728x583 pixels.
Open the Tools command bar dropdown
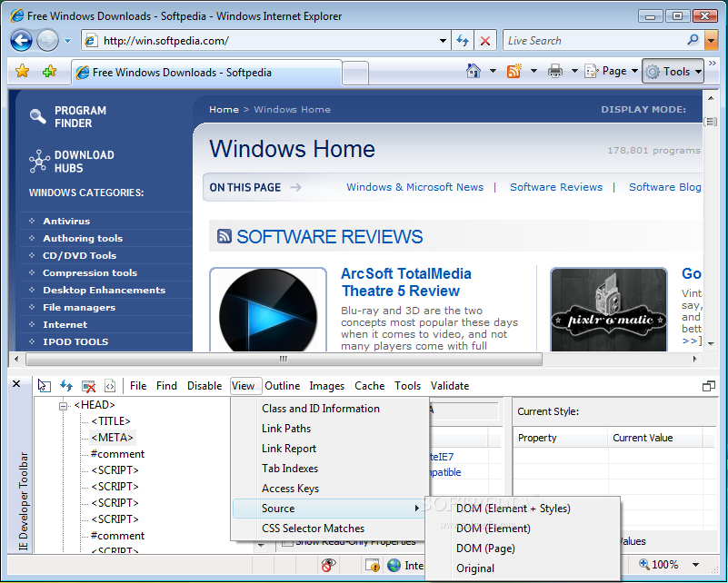tap(673, 71)
